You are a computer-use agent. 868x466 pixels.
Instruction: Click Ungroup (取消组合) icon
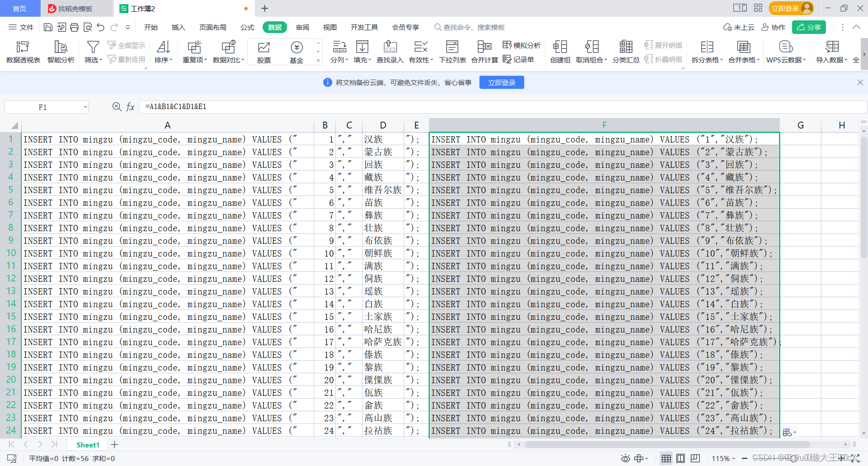591,47
